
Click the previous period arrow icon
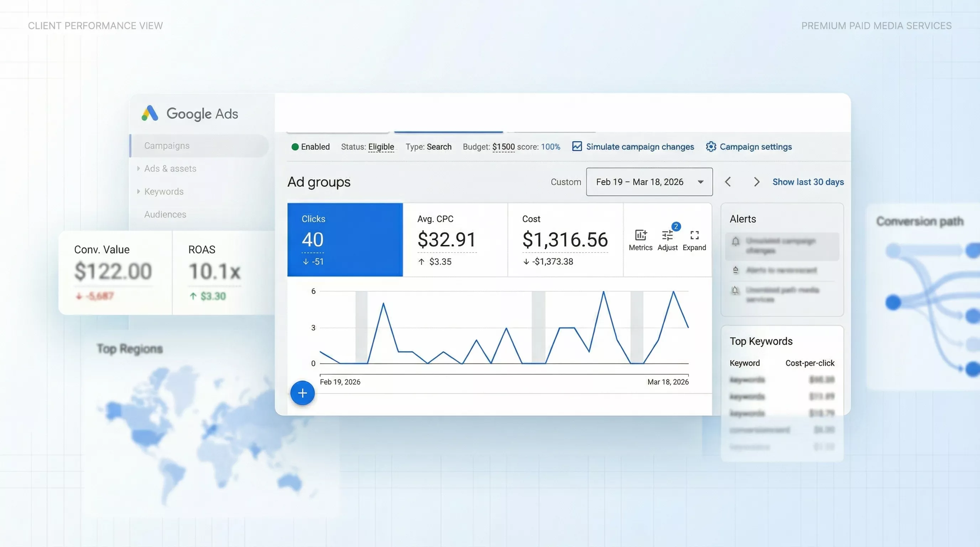click(x=728, y=182)
